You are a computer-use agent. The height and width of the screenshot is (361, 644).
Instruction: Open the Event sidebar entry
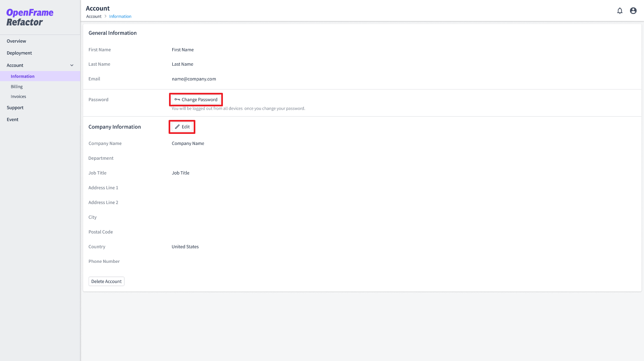pos(12,119)
